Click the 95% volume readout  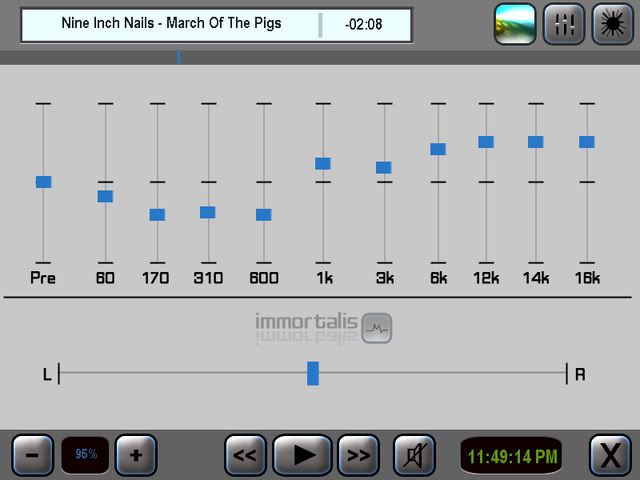(86, 454)
